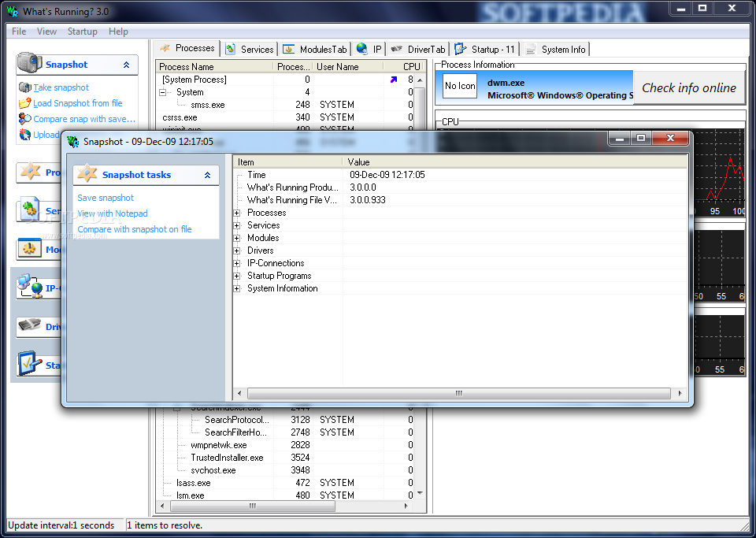
Task: Click the Compare snap icon
Action: coord(25,119)
